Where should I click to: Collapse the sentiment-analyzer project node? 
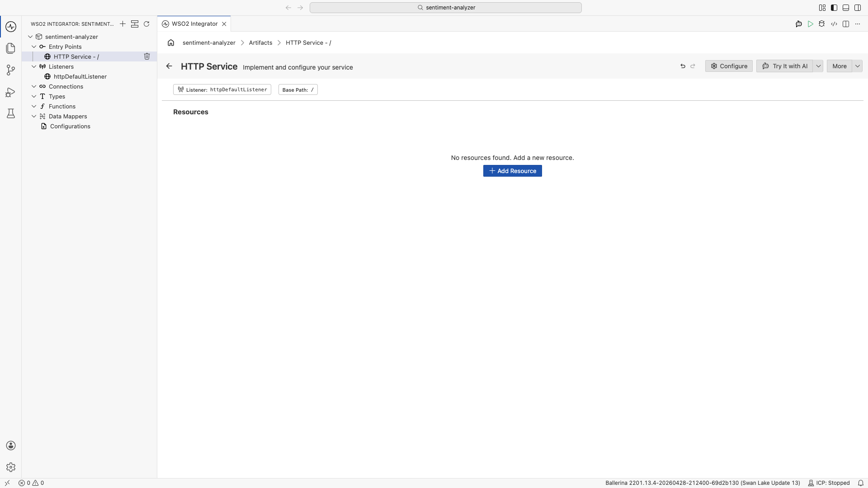pos(30,37)
